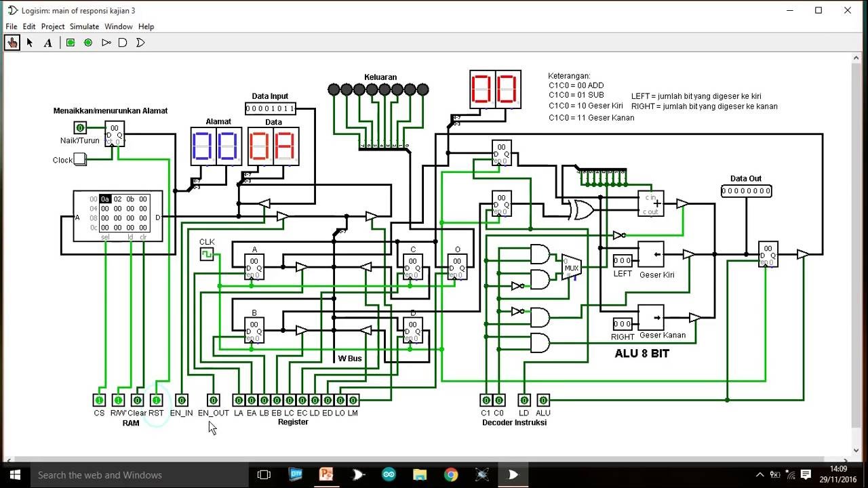Click the Clock push button

coord(80,159)
